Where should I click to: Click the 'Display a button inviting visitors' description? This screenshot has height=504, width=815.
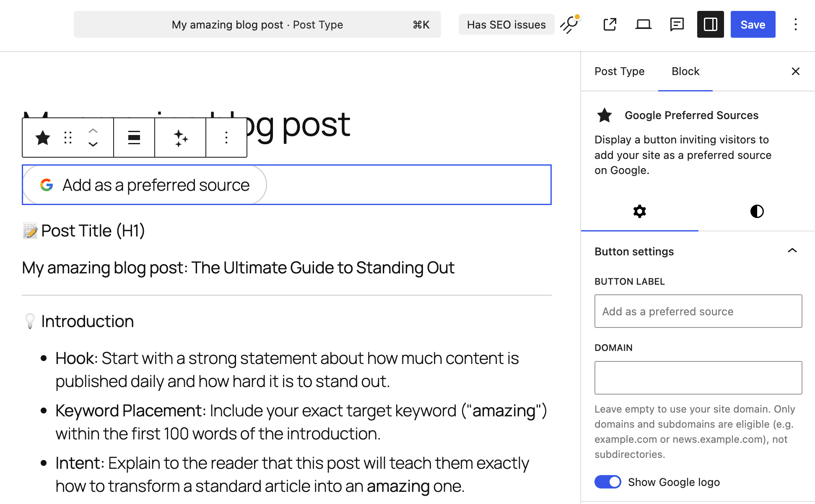[x=683, y=155]
